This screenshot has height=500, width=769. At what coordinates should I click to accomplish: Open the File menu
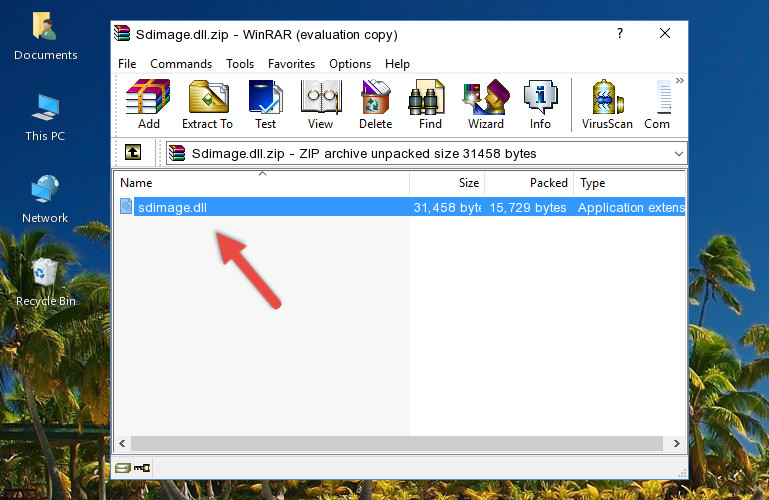[127, 64]
